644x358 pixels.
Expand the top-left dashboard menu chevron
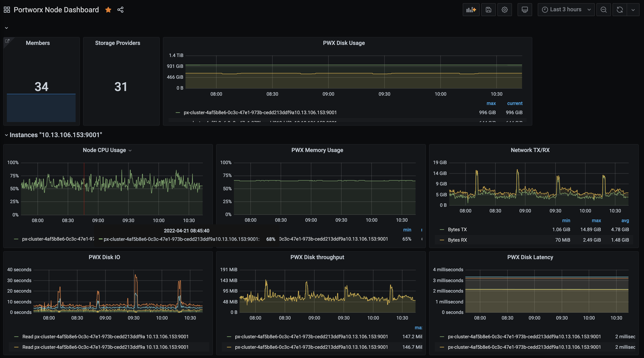(x=6, y=28)
